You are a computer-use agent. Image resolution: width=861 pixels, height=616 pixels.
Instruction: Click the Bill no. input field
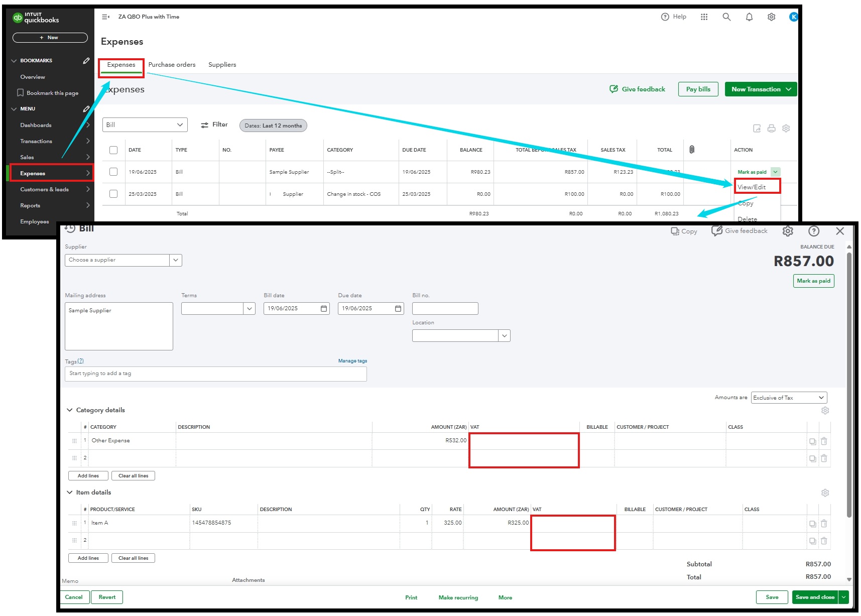445,308
